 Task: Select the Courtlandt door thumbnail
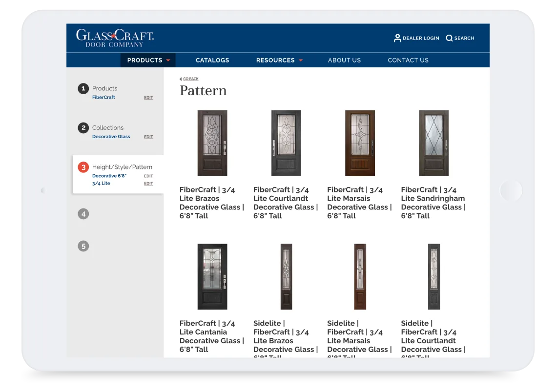[x=286, y=143]
